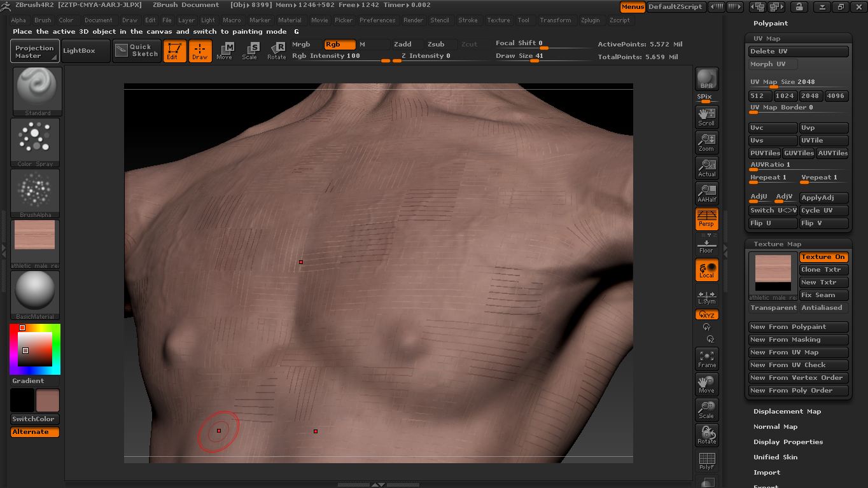Image resolution: width=868 pixels, height=488 pixels.
Task: Frame the model with Frame icon
Action: tap(706, 358)
